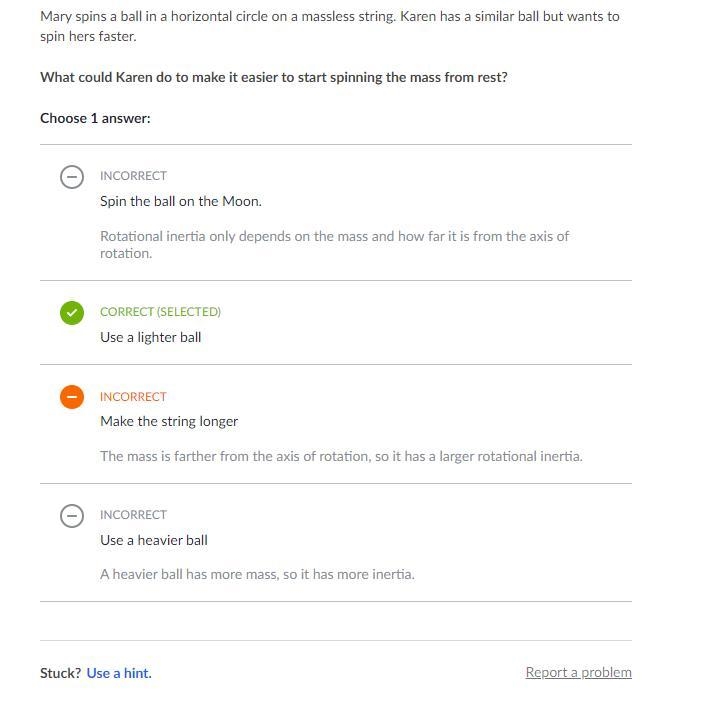The height and width of the screenshot is (703, 706).
Task: Click the bold question "What could Karen do"
Action: (x=274, y=77)
